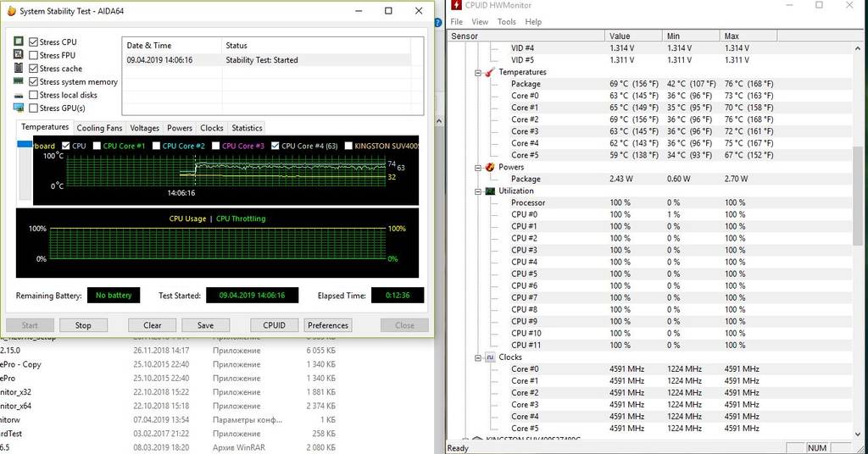Screen dimensions: 868x454
Task: Click the Clear button
Action: click(x=153, y=325)
